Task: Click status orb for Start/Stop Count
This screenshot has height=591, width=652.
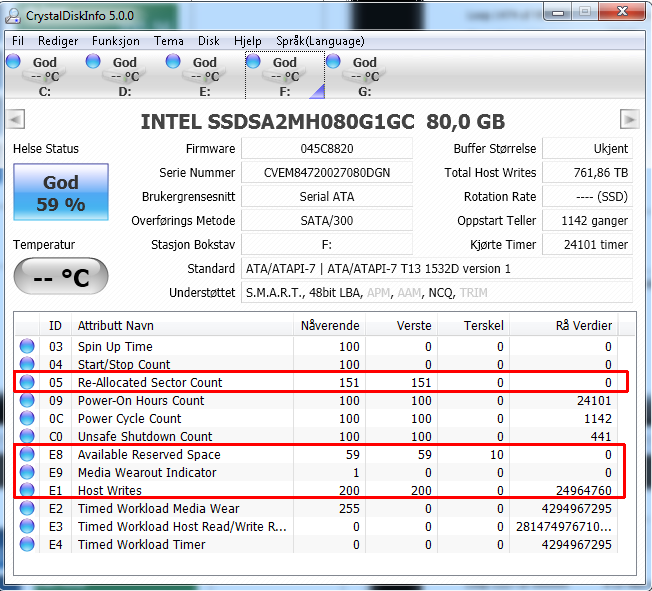Action: point(27,364)
